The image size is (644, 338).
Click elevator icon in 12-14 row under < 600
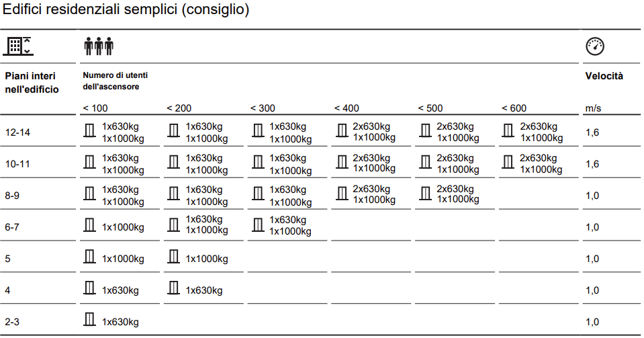[508, 132]
